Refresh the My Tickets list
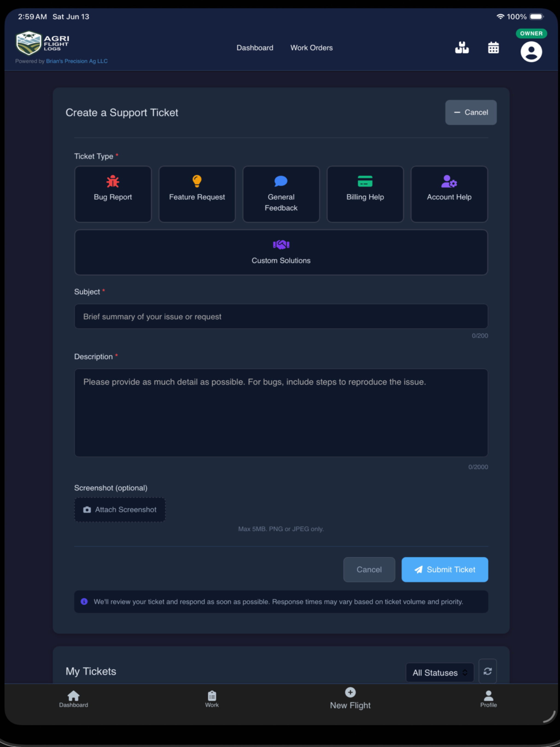560x747 pixels. [x=487, y=671]
